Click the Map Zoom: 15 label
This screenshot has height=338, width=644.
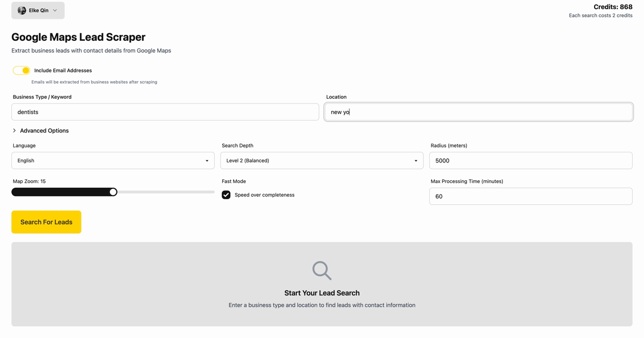click(29, 181)
